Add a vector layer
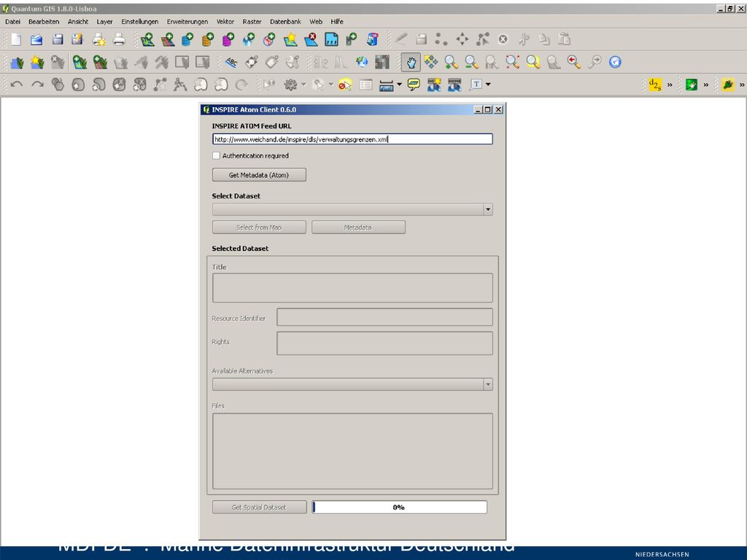This screenshot has height=560, width=747. pyautogui.click(x=147, y=39)
